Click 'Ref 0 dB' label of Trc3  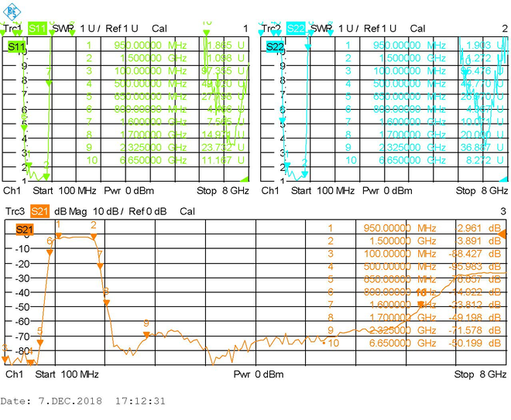point(148,212)
